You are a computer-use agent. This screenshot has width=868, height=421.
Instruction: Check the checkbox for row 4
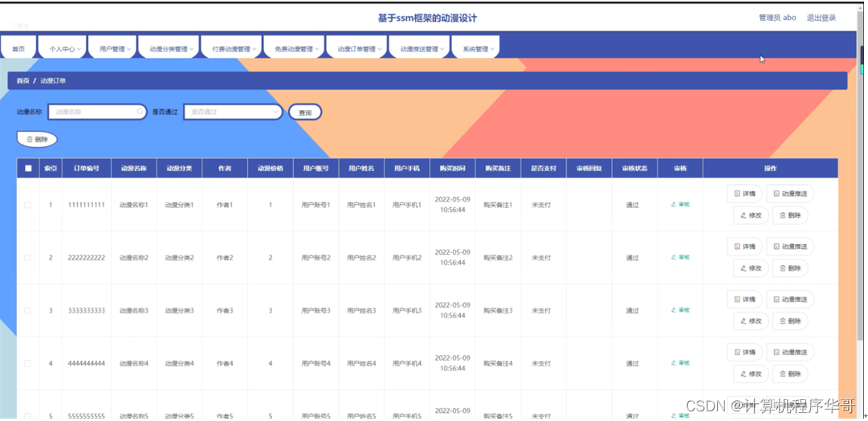click(27, 363)
